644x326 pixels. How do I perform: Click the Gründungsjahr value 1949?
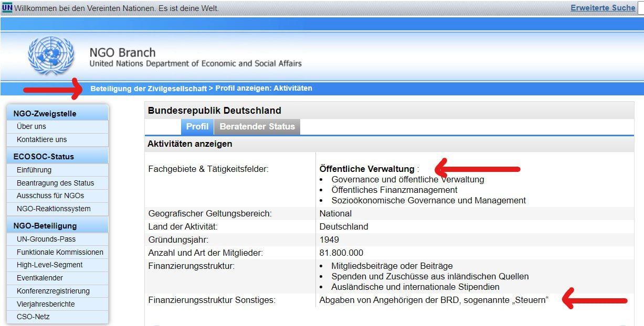click(x=329, y=240)
